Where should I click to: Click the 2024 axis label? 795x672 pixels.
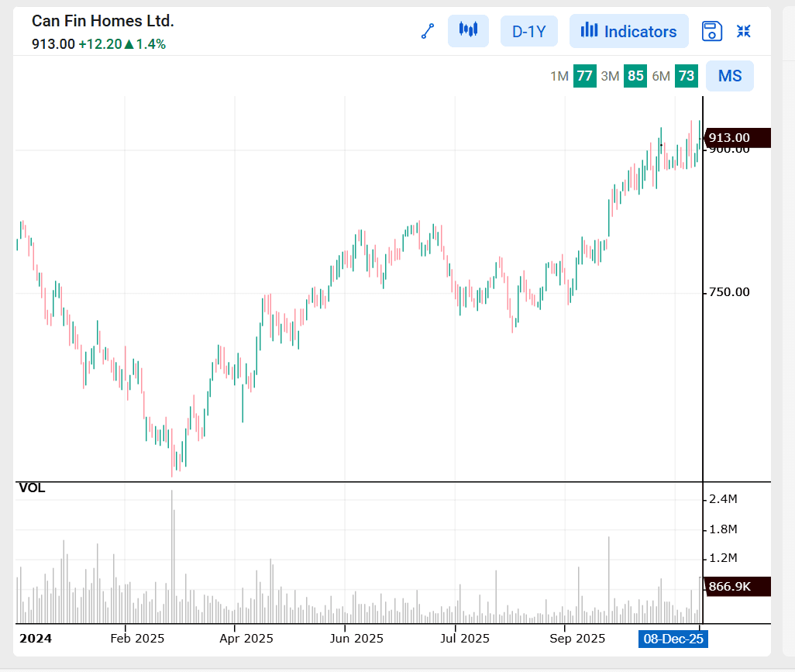36,639
